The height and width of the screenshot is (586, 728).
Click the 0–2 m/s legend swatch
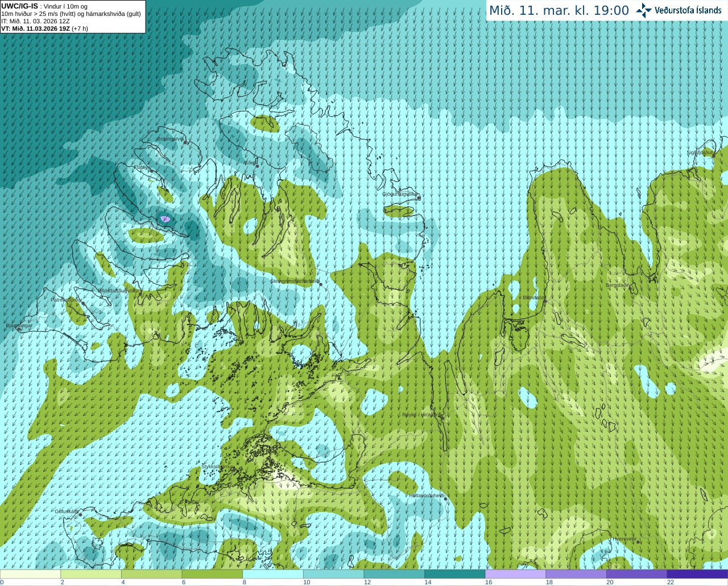(30, 574)
